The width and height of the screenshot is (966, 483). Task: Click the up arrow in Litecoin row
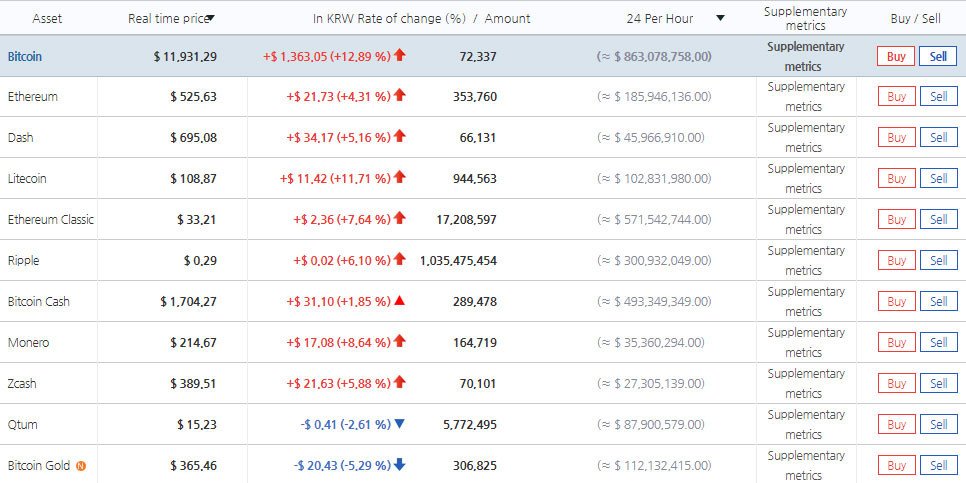point(400,178)
